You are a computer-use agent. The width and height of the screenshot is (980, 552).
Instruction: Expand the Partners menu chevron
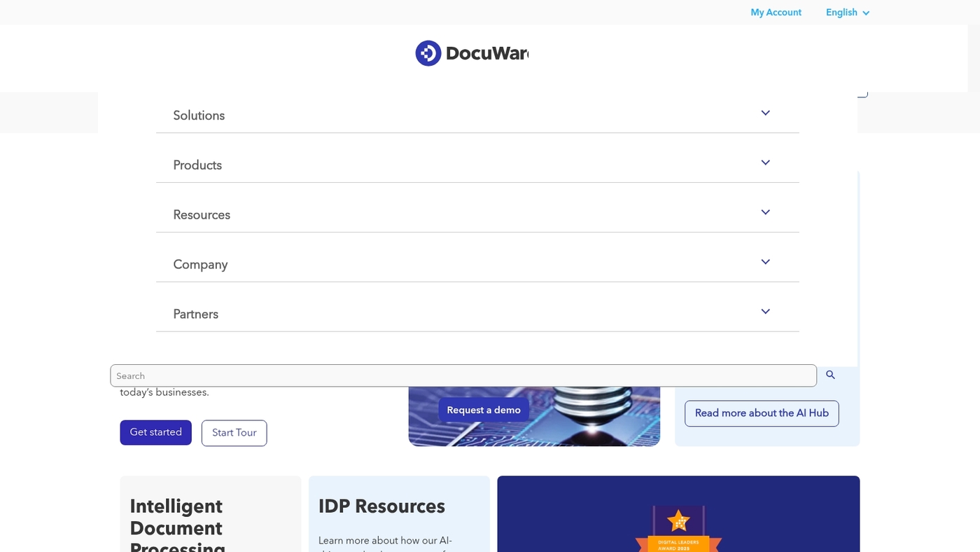(765, 311)
